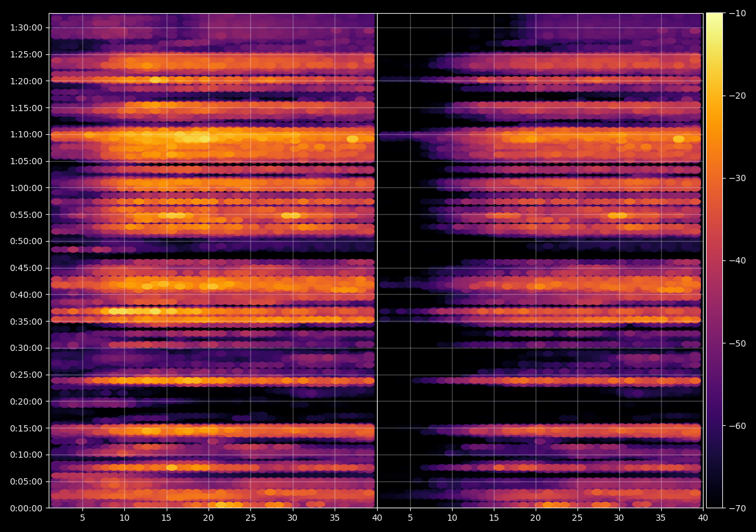Click the 0:15:00 time axis label
Viewport: 756px width, 532px height.
[x=26, y=428]
